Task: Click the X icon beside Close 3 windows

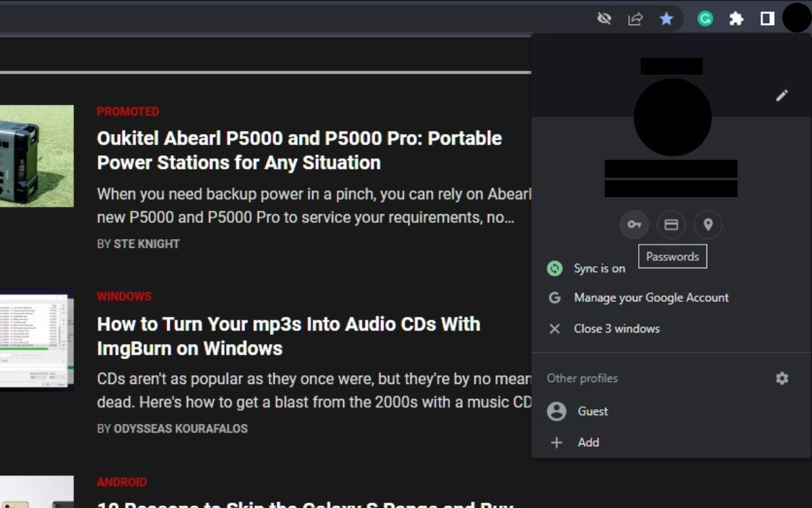Action: (555, 329)
